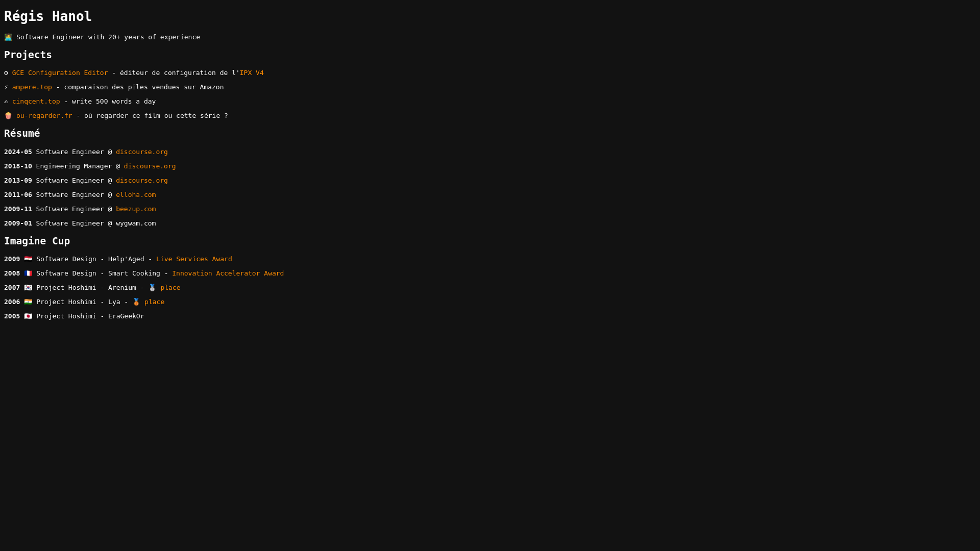
Task: Click the Imagine Cup section heading
Action: pyautogui.click(x=37, y=241)
